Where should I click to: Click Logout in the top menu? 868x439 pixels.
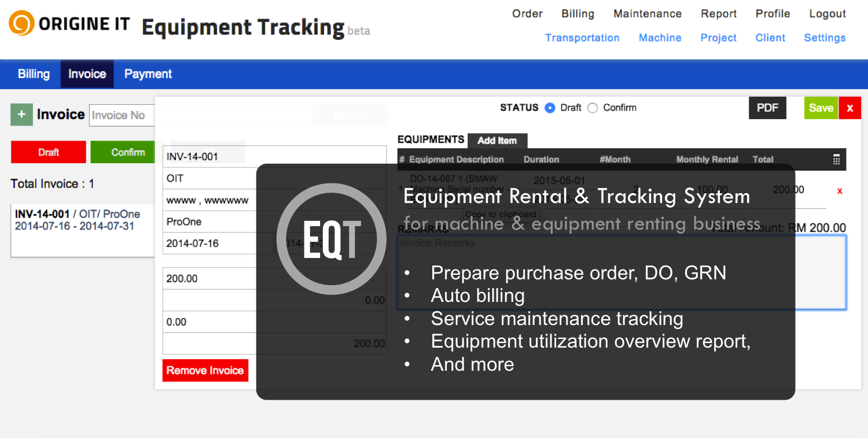(827, 14)
